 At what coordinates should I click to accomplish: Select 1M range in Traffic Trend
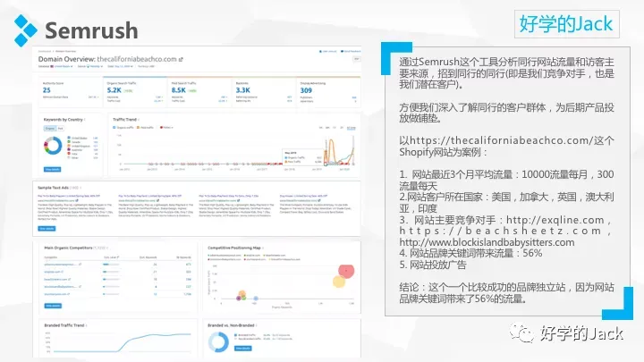(x=321, y=128)
